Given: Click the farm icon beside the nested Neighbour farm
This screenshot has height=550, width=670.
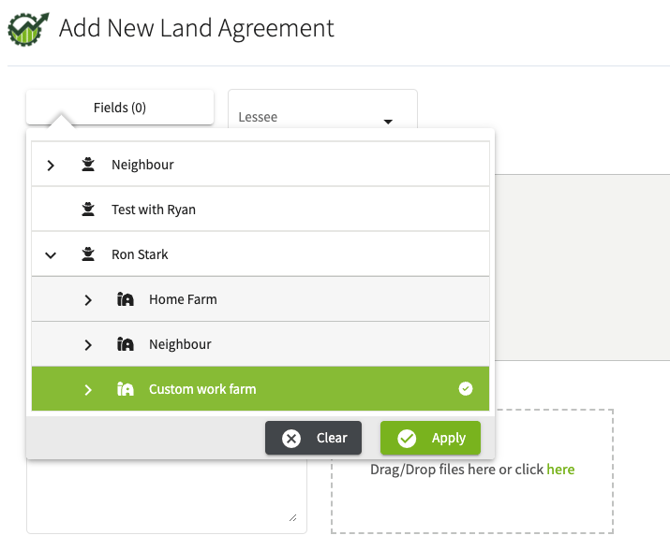Looking at the screenshot, I should coord(126,344).
